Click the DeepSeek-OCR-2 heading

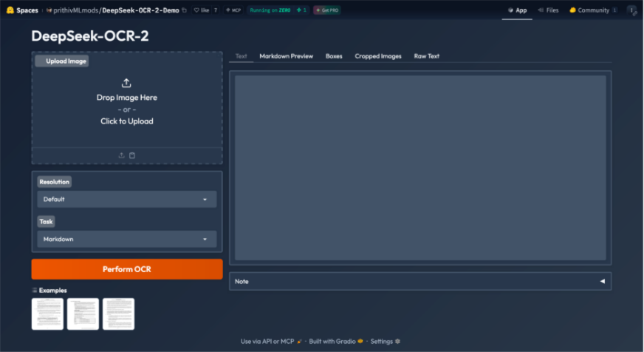(x=90, y=36)
